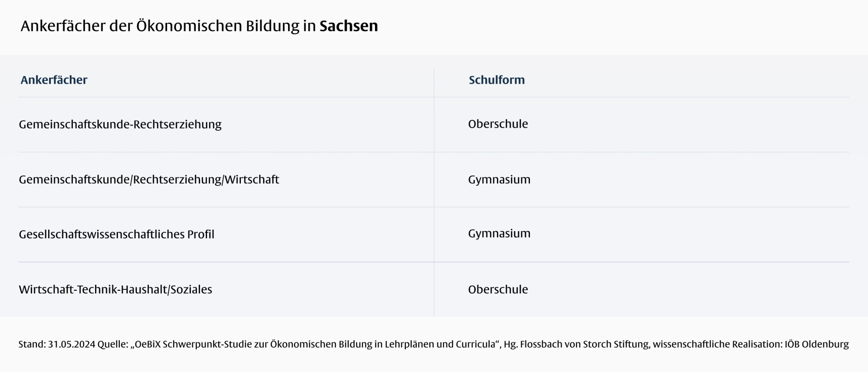This screenshot has height=372, width=868.
Task: Click Gymnasium beside Gemeinschaftskunde/Rechtserziehung/Wirtschaft
Action: coord(499,179)
